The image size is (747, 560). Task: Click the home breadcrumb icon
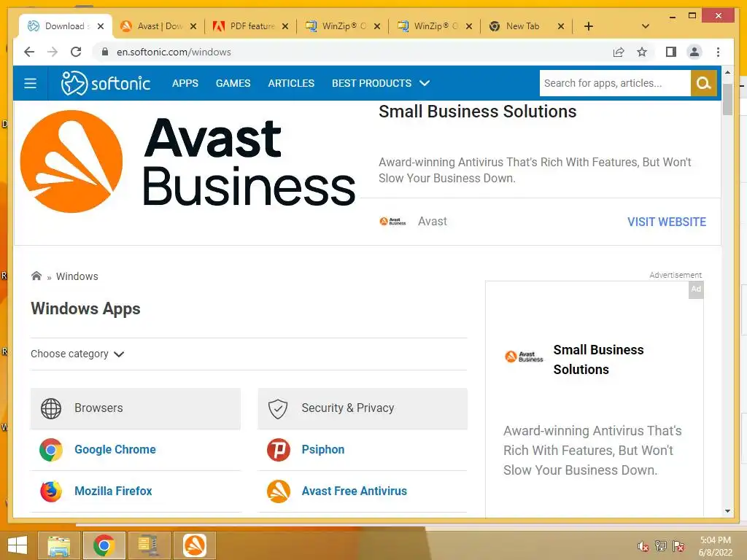(x=36, y=276)
